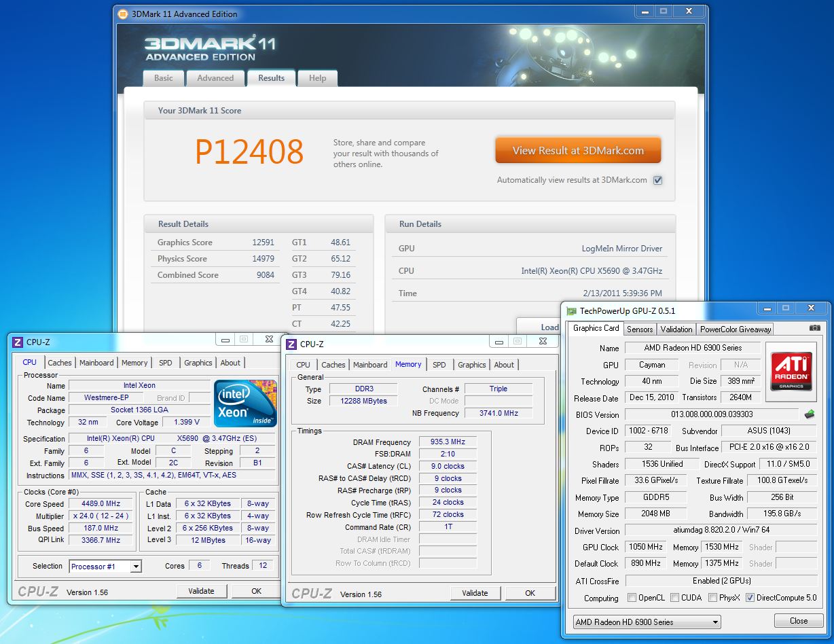The height and width of the screenshot is (644, 834).
Task: Minimize the GPU-Z window
Action: (x=767, y=308)
